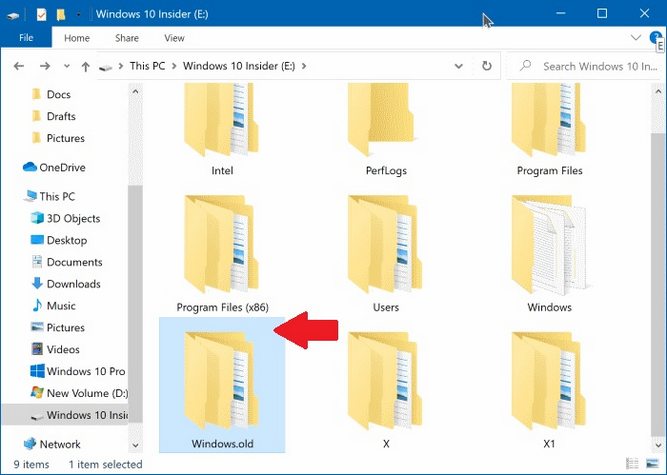Image resolution: width=667 pixels, height=475 pixels.
Task: Open the File menu
Action: coord(26,38)
